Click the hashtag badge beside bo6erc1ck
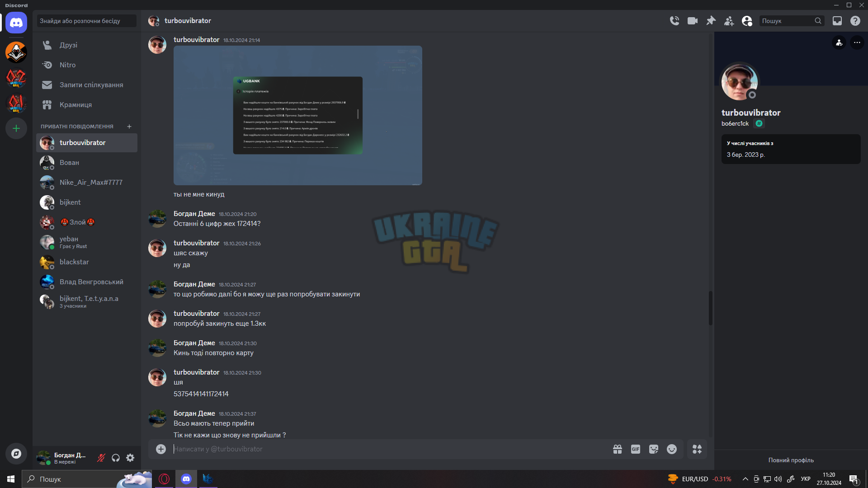 [759, 123]
